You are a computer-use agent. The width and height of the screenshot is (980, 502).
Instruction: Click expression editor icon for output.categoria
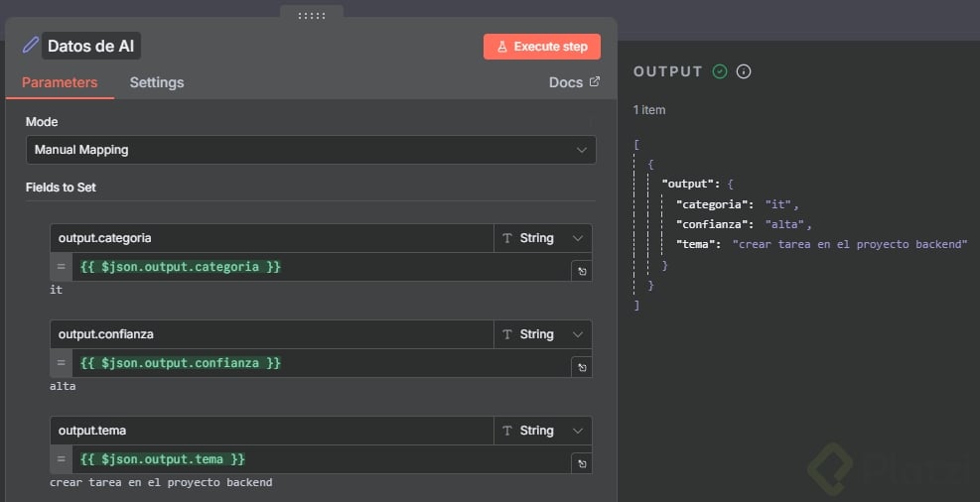point(581,271)
